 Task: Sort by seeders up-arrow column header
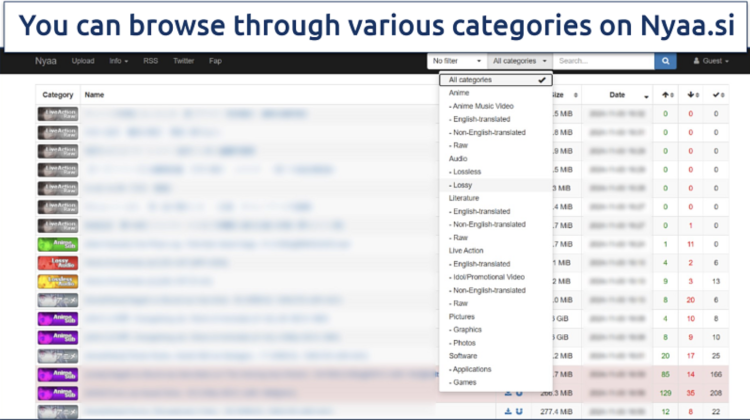pyautogui.click(x=666, y=95)
